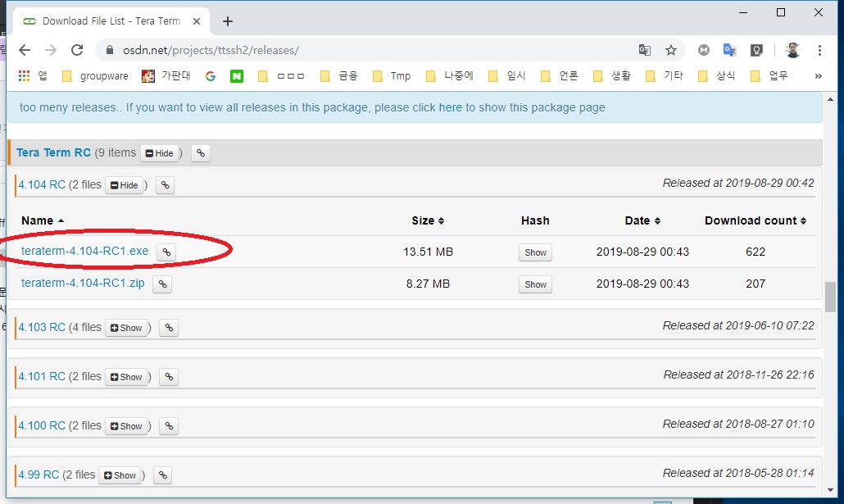The image size is (844, 504).
Task: Show more bookmarks with the overflow chevron
Action: point(818,76)
